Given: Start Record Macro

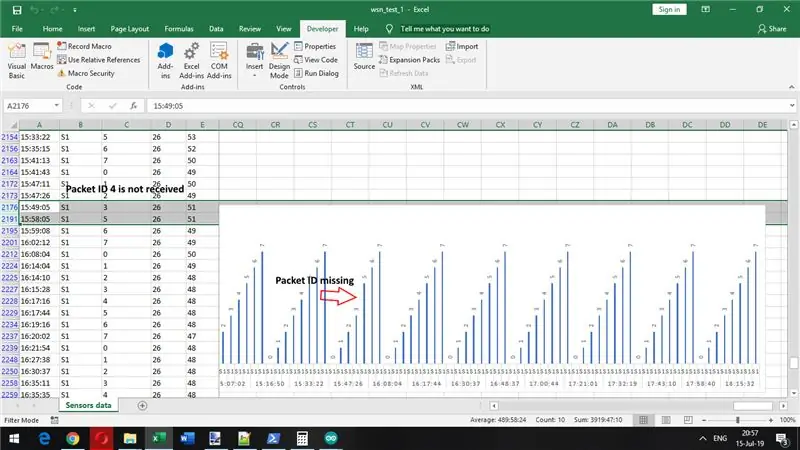Looking at the screenshot, I should click(84, 46).
